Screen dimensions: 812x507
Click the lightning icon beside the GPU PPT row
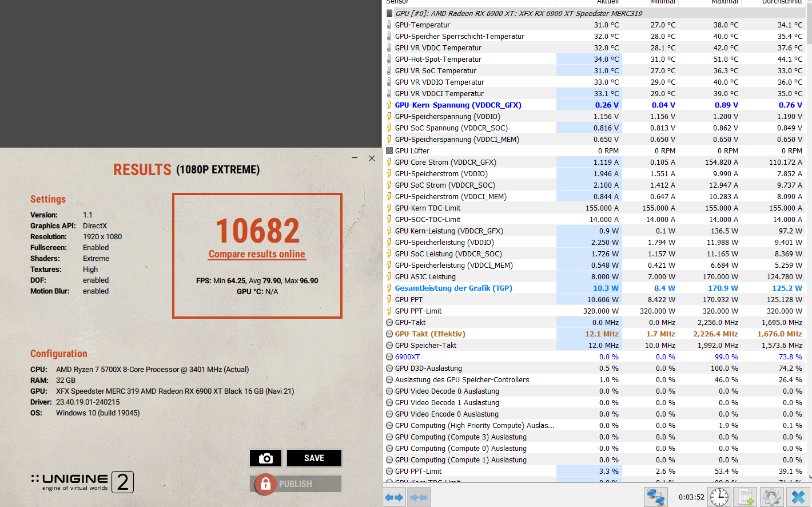click(x=389, y=299)
